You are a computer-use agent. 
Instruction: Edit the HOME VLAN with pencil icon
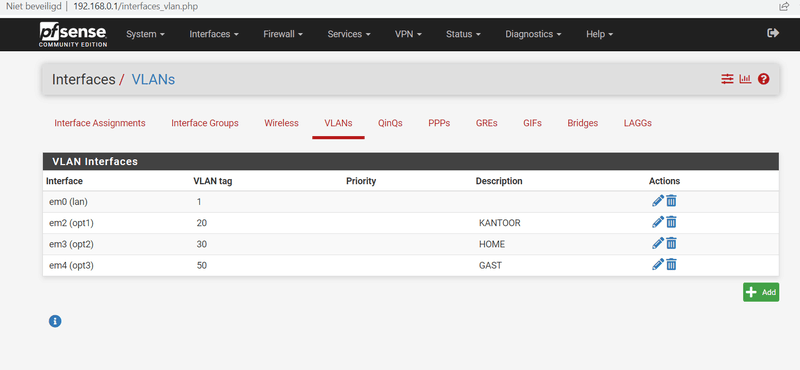658,243
